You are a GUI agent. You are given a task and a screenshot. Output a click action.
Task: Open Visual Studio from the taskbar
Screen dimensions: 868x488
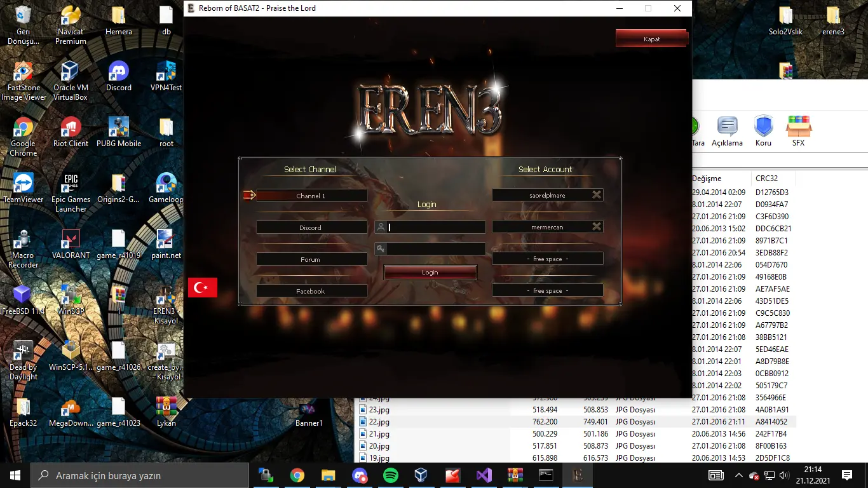484,475
